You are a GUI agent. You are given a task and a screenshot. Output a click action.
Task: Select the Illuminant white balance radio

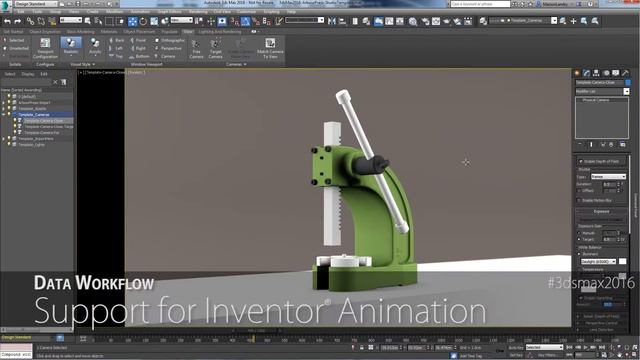579,254
